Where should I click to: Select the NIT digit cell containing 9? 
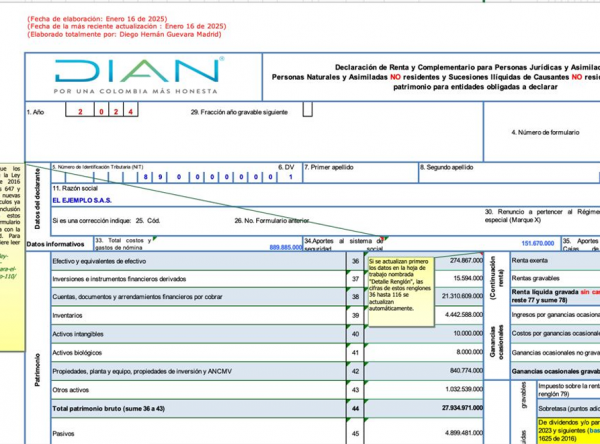point(160,177)
